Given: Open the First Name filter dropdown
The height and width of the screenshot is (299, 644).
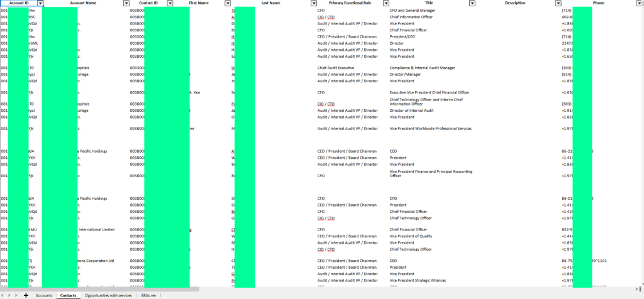Looking at the screenshot, I should coord(228,3).
